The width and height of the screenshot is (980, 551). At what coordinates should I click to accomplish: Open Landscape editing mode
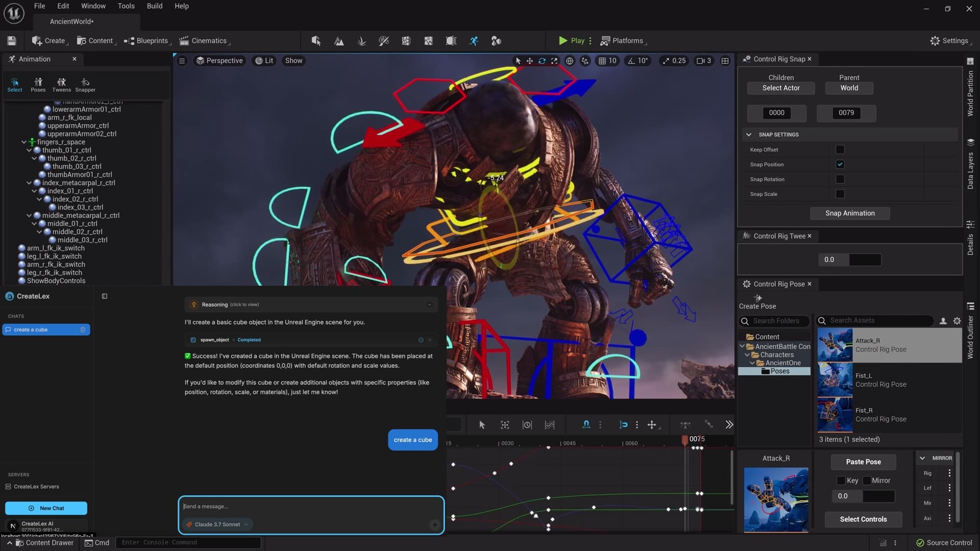point(339,40)
